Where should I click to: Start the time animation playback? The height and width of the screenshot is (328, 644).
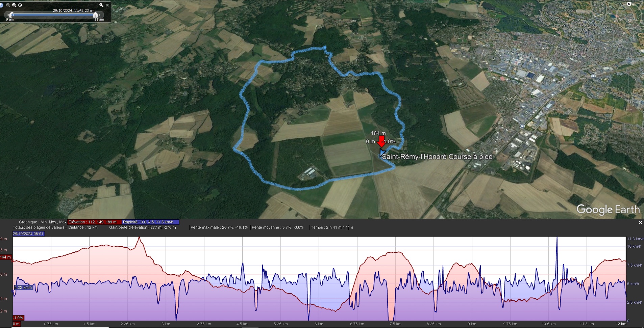20,5
